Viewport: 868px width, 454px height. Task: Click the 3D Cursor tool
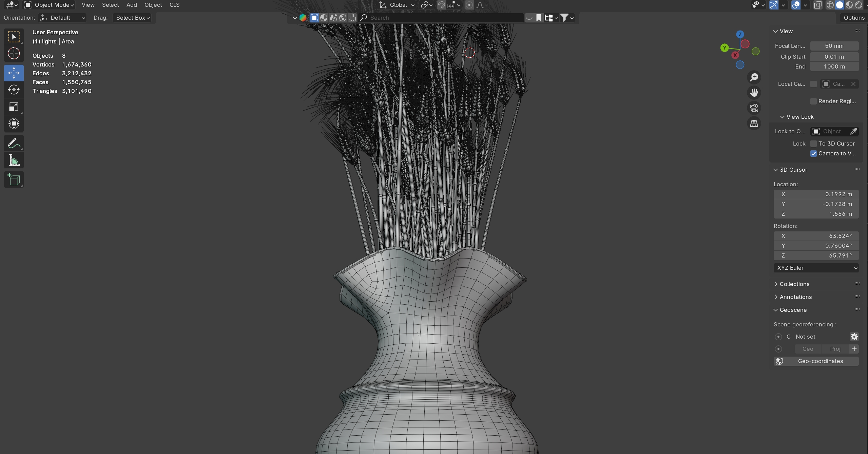(x=14, y=54)
